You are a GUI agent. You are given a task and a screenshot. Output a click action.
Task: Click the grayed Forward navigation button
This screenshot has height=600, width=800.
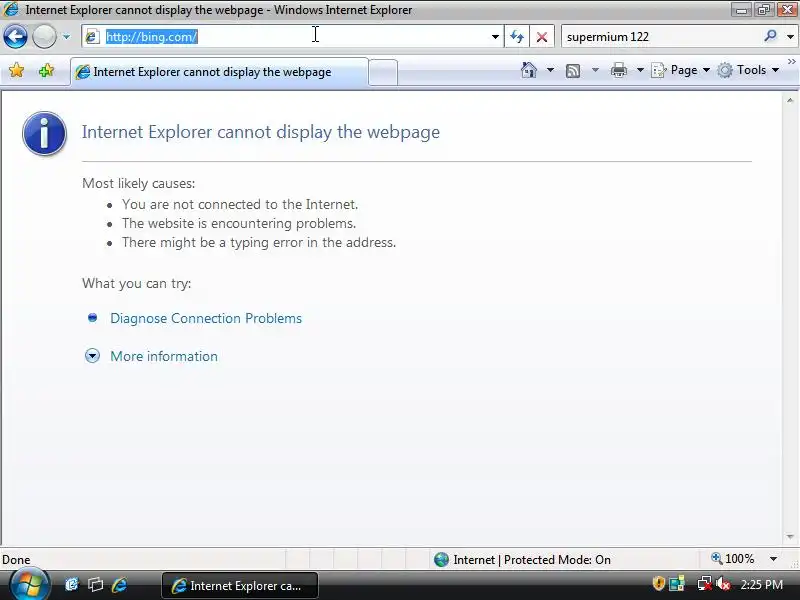[x=44, y=37]
